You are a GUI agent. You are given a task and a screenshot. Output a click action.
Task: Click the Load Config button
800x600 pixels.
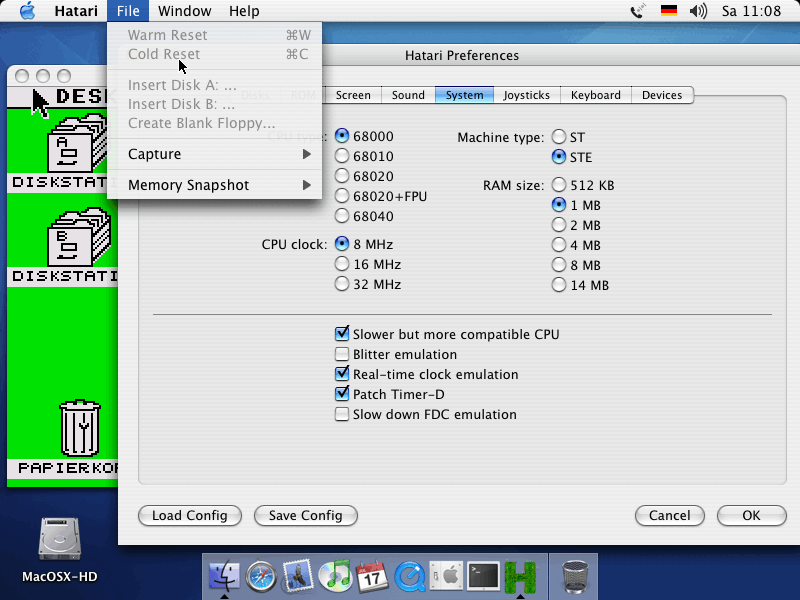[x=190, y=515]
